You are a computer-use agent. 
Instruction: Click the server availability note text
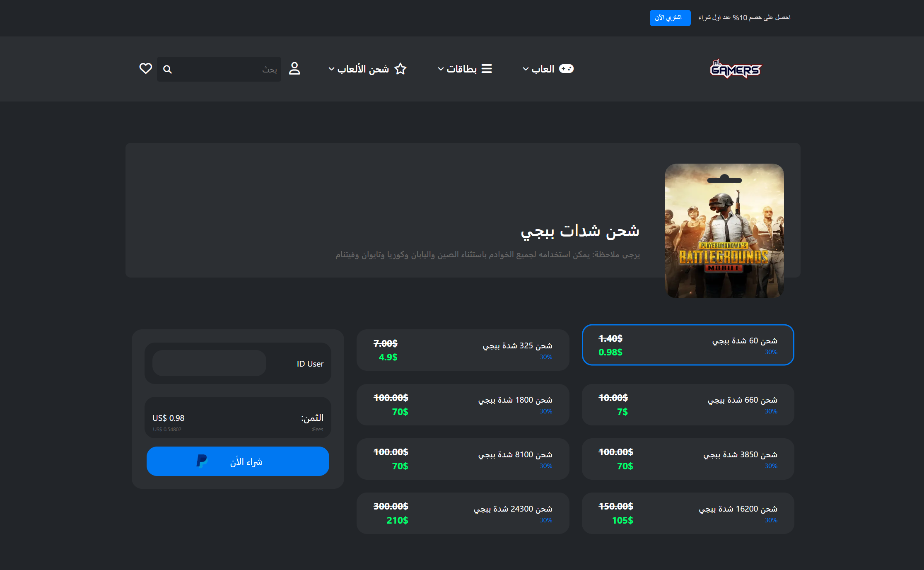488,254
